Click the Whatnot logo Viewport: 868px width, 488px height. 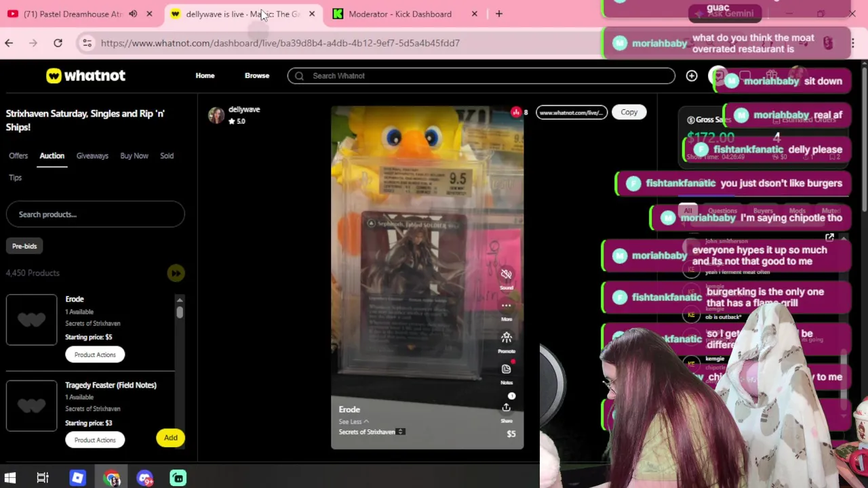[85, 76]
